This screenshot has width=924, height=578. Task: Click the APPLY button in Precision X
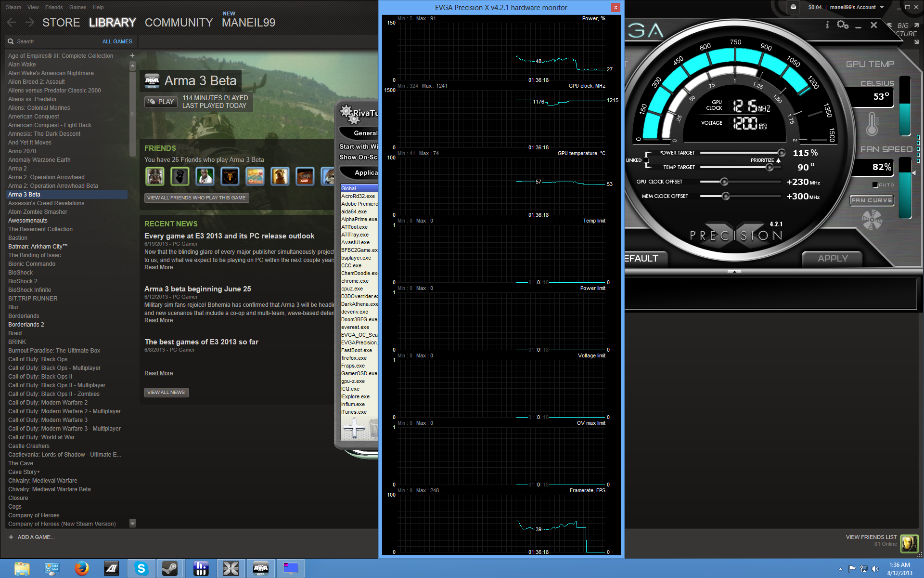(833, 259)
